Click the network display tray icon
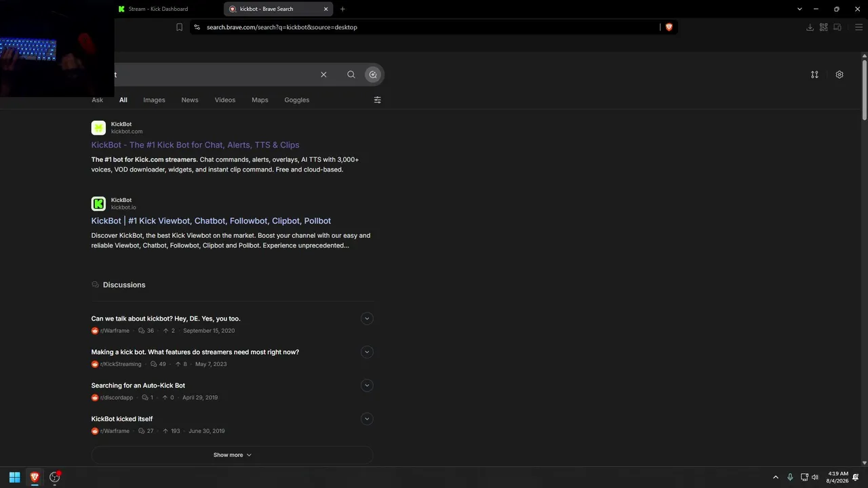This screenshot has width=868, height=488. (804, 477)
